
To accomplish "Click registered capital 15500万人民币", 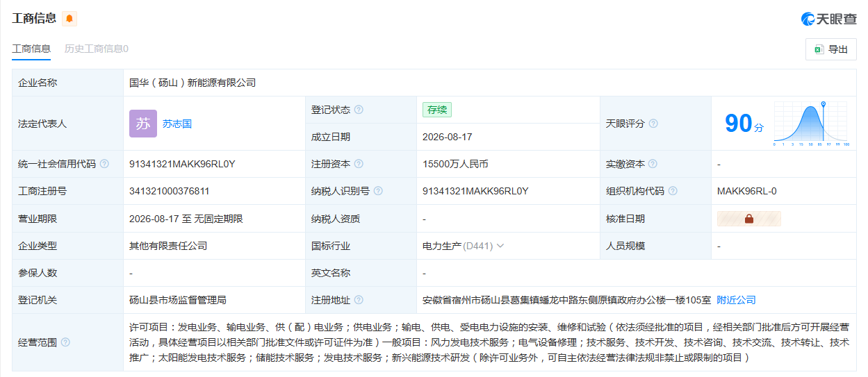I will click(455, 164).
